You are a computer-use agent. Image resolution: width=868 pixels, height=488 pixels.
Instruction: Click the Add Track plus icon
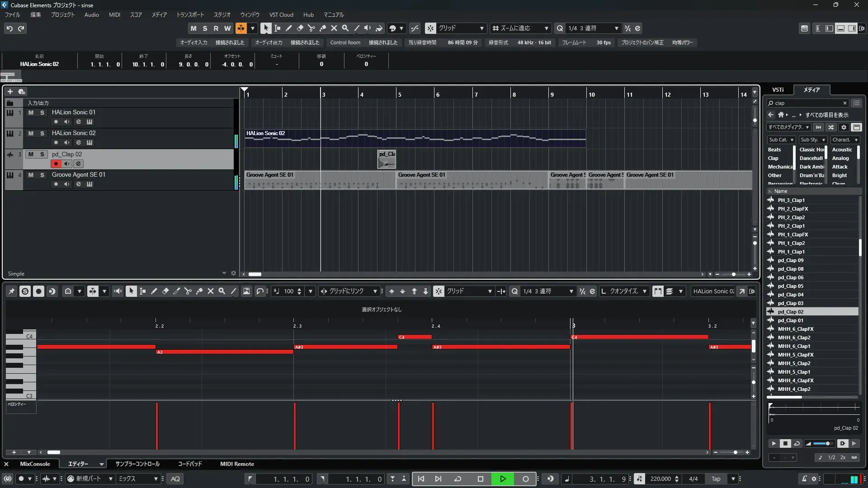(10, 92)
